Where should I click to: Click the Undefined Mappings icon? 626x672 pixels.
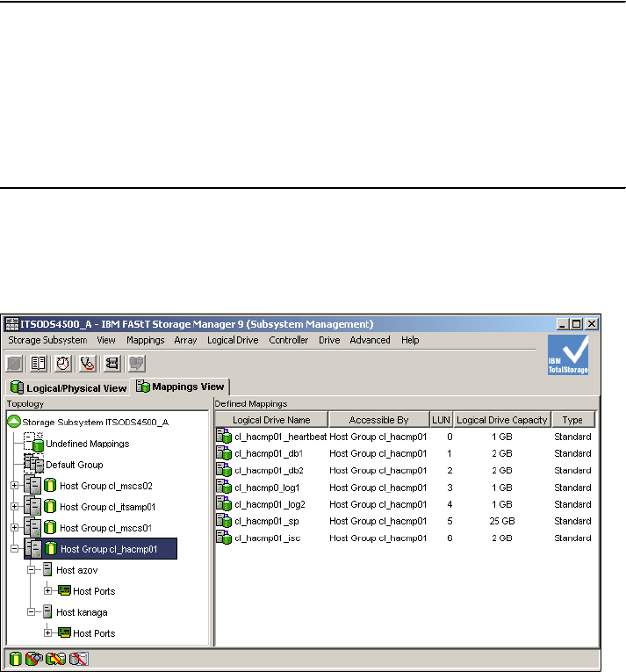(x=34, y=443)
